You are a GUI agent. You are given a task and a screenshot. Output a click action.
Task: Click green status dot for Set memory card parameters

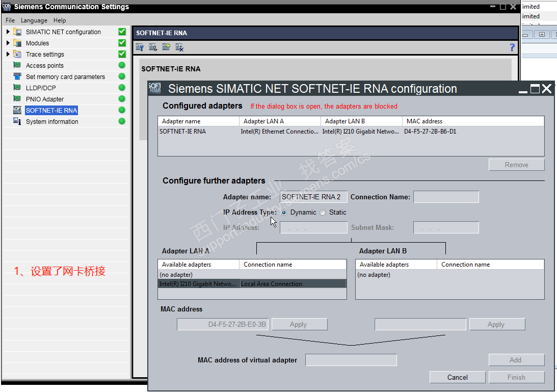tap(122, 76)
